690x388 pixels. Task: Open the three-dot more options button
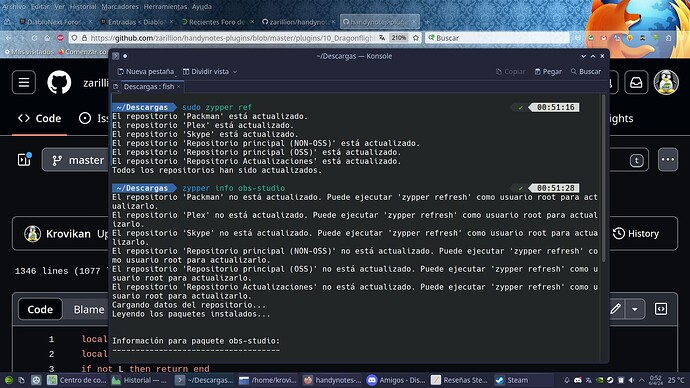[x=668, y=160]
